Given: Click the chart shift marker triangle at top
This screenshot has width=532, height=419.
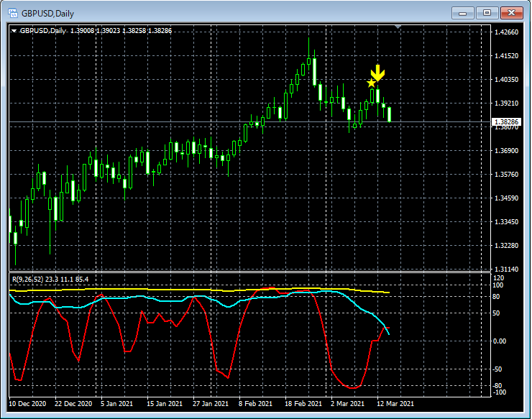Looking at the screenshot, I should click(x=398, y=27).
